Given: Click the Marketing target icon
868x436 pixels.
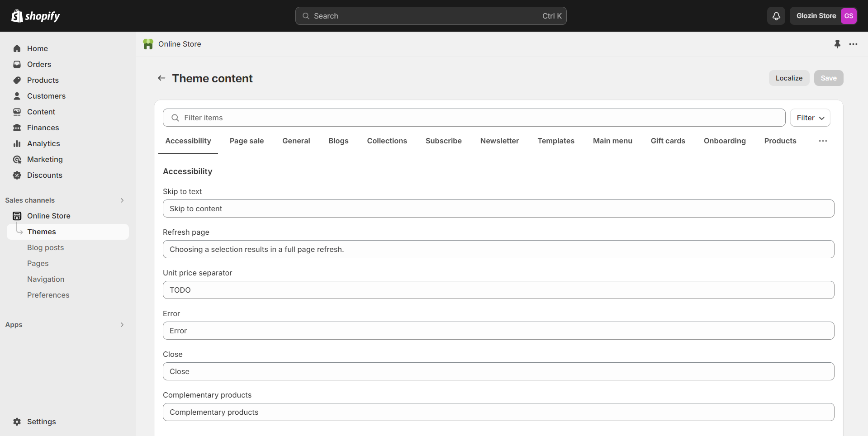Looking at the screenshot, I should 17,159.
